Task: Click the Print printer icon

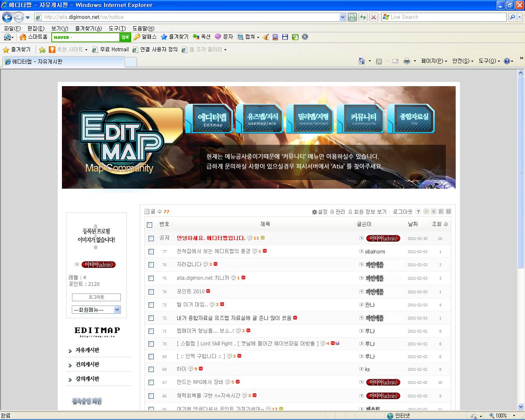Action: click(x=407, y=61)
